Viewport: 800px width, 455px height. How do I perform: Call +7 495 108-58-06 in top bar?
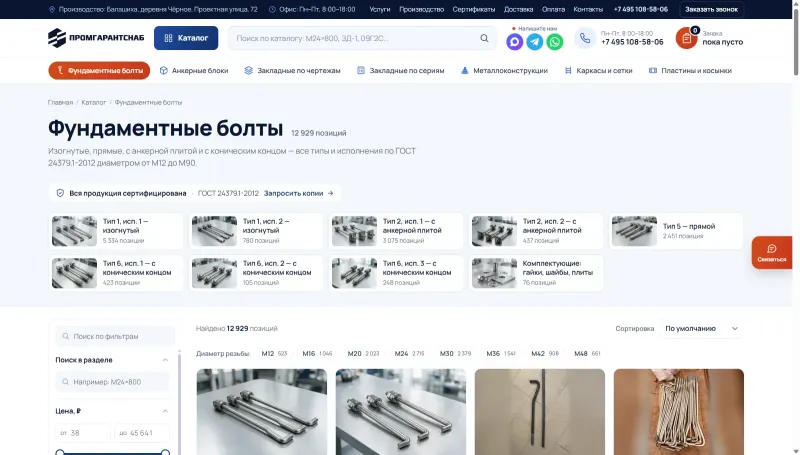pyautogui.click(x=640, y=9)
